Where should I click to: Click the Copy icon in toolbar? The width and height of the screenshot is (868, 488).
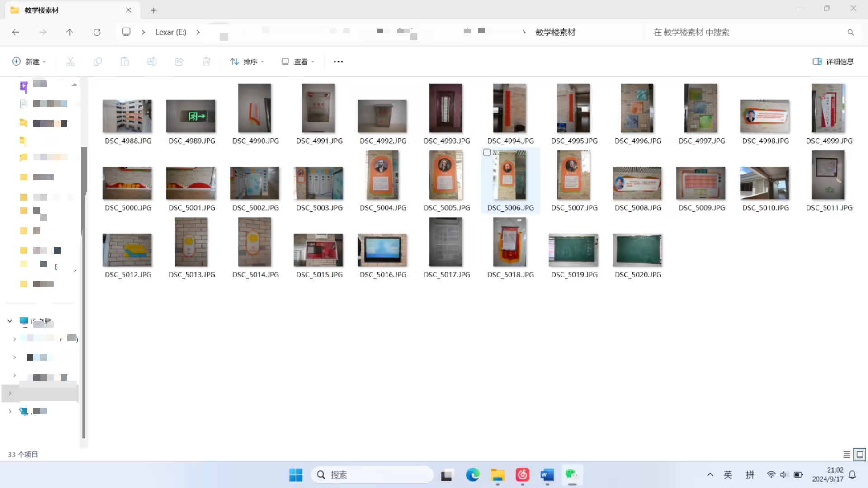(97, 61)
